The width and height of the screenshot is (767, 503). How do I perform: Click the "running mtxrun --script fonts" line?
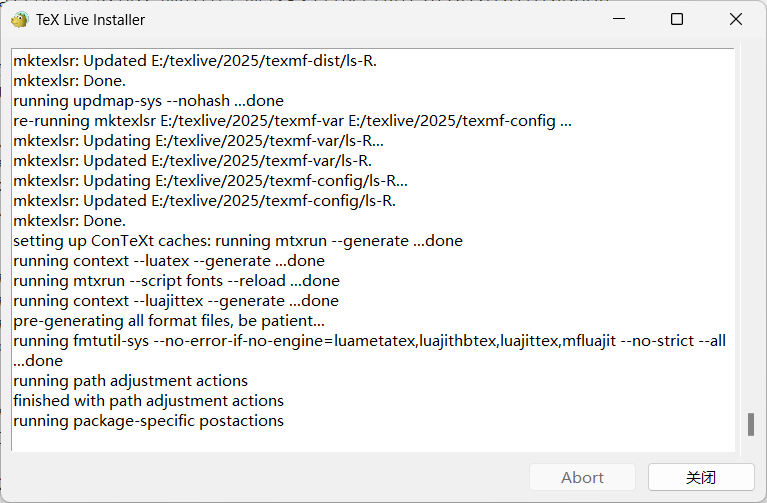pyautogui.click(x=176, y=281)
